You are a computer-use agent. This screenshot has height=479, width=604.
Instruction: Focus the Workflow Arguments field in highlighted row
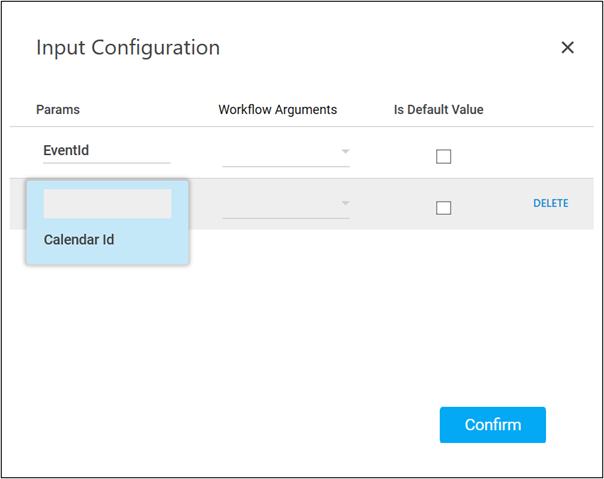(280, 204)
